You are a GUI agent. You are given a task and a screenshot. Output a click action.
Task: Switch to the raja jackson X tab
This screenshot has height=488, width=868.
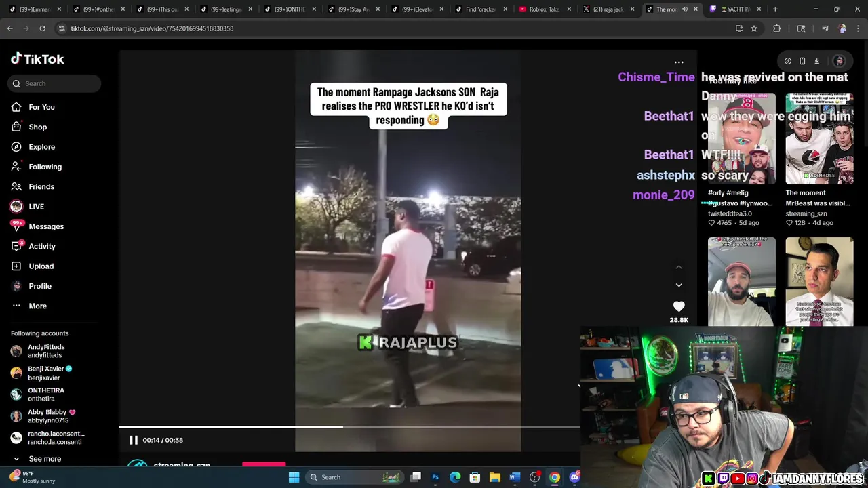[608, 9]
